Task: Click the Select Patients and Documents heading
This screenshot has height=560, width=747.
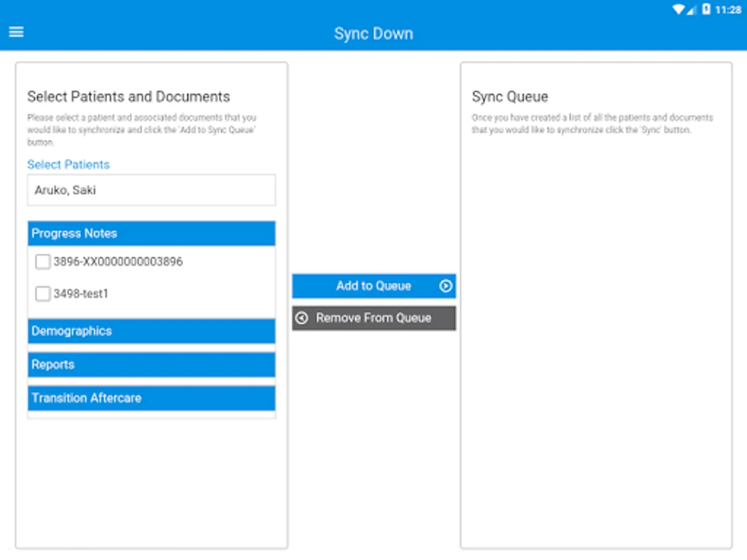Action: click(129, 96)
